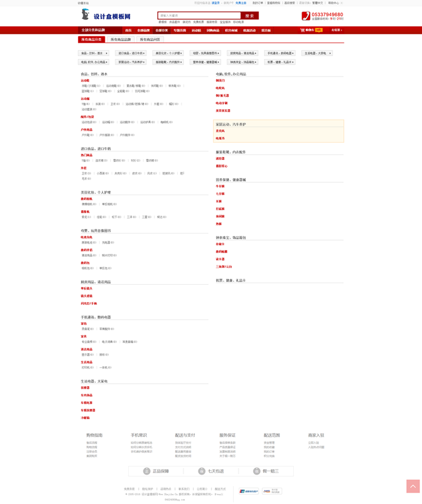Expand the 手机通讯、数码电器 category dropdown
Viewport: 422px width, 504px height.
coord(280,53)
